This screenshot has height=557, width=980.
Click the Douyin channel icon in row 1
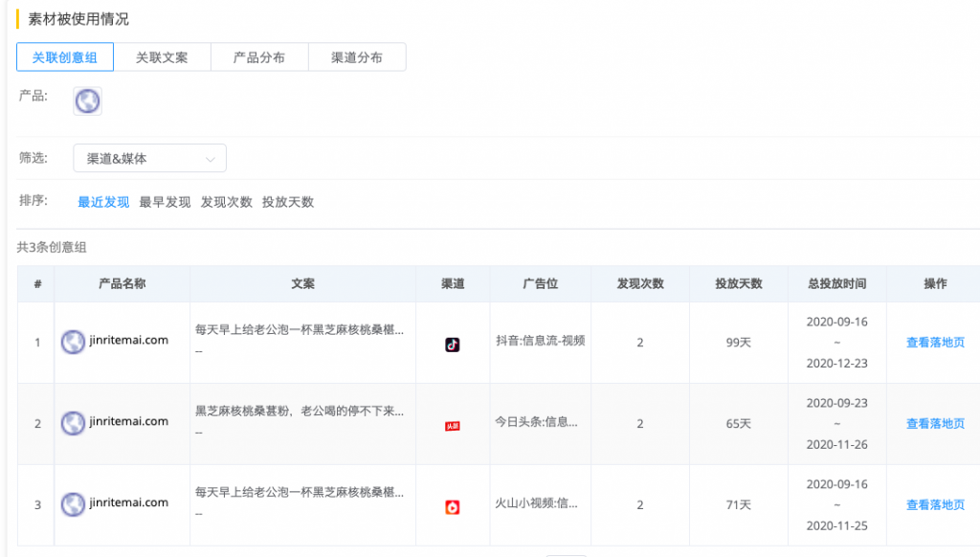coord(453,345)
